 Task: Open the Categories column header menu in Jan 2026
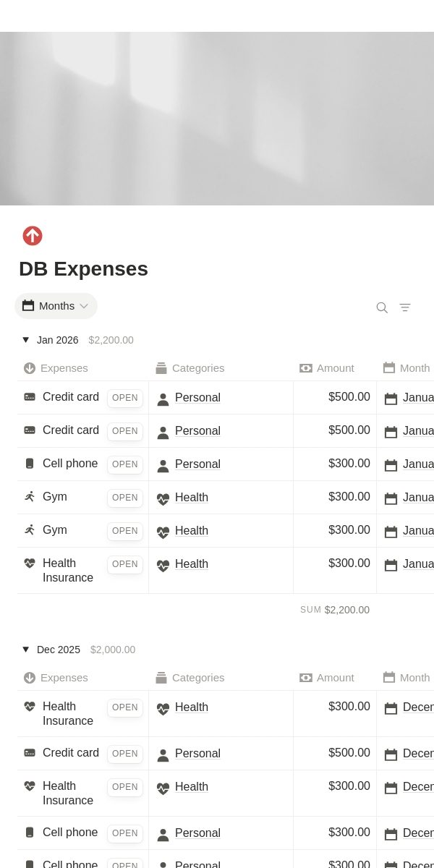click(190, 368)
